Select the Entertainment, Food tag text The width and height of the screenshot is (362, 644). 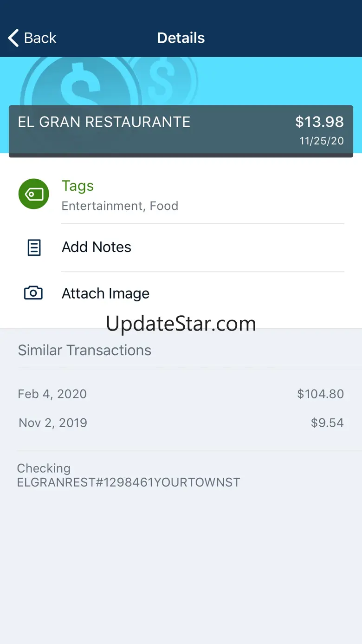pos(120,206)
